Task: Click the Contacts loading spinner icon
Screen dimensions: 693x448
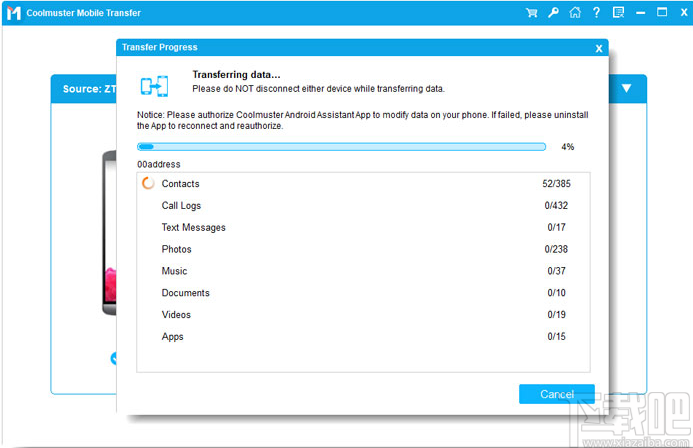Action: (x=149, y=184)
